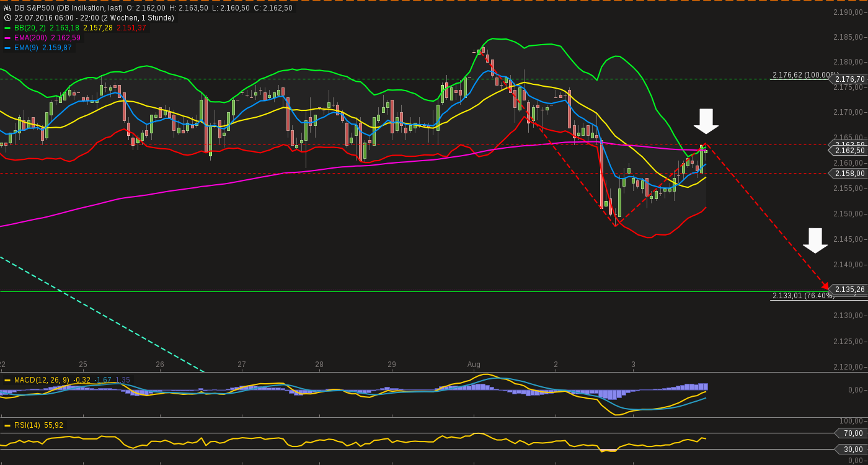Click the candlestick chart icon beside DB S&P500
This screenshot has height=465, width=868.
pos(7,8)
